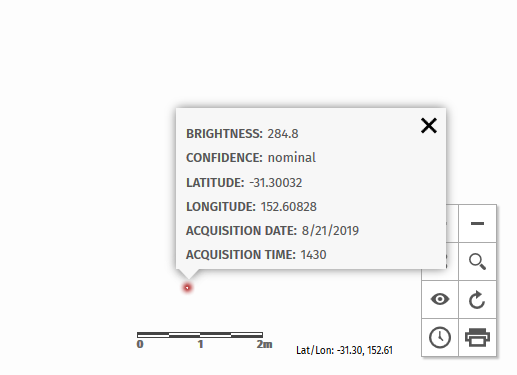Close the fire detection info popup
The height and width of the screenshot is (375, 517).
(429, 126)
